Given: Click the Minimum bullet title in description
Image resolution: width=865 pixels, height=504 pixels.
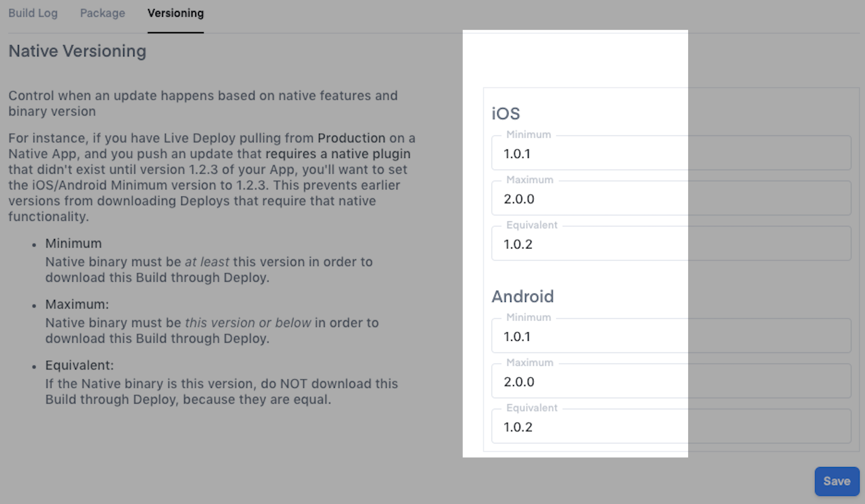Looking at the screenshot, I should tap(73, 243).
